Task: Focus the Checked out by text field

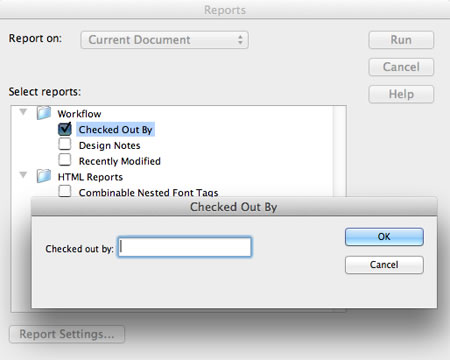Action: [x=185, y=247]
